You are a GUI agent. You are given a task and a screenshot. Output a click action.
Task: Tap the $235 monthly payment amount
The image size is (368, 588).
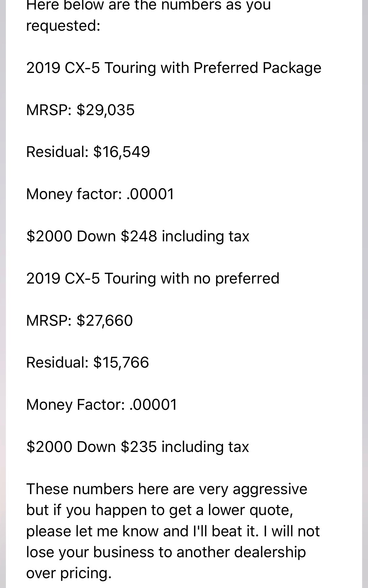point(139,447)
